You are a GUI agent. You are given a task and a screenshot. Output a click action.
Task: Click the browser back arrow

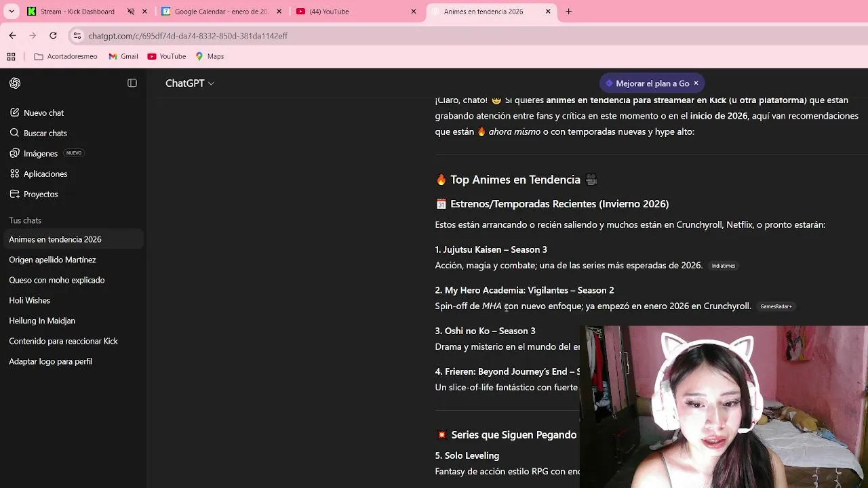pyautogui.click(x=12, y=35)
